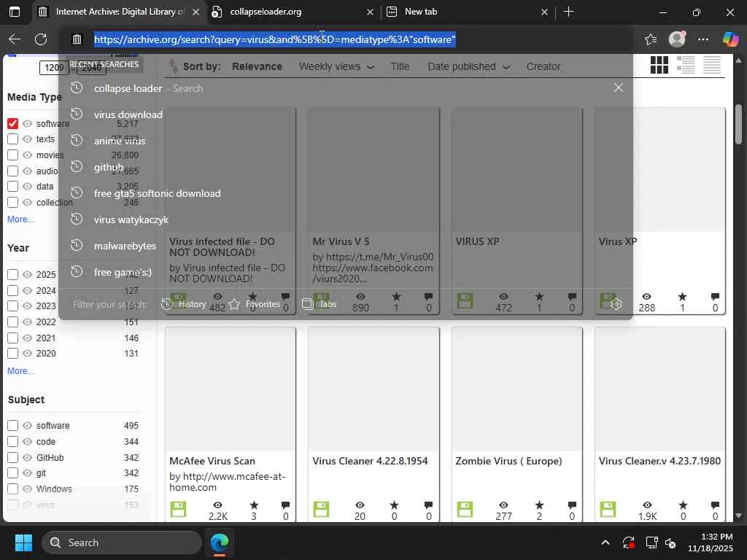Viewport: 747px width, 560px height.
Task: Switch to extended list view layout
Action: [x=686, y=65]
